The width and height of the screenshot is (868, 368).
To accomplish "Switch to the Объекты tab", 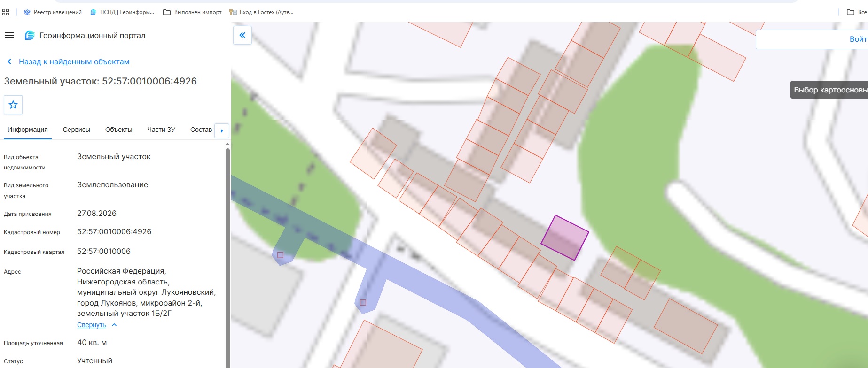I will click(118, 130).
